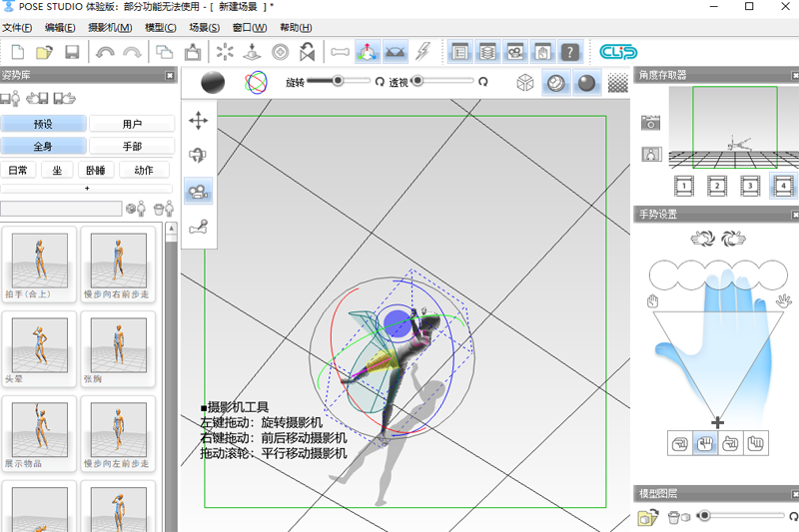Select camera angle slot 4
799x532 pixels.
[x=783, y=185]
